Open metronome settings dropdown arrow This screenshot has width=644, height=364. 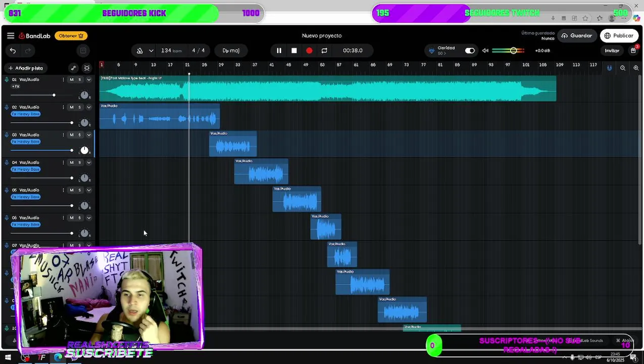click(x=151, y=51)
